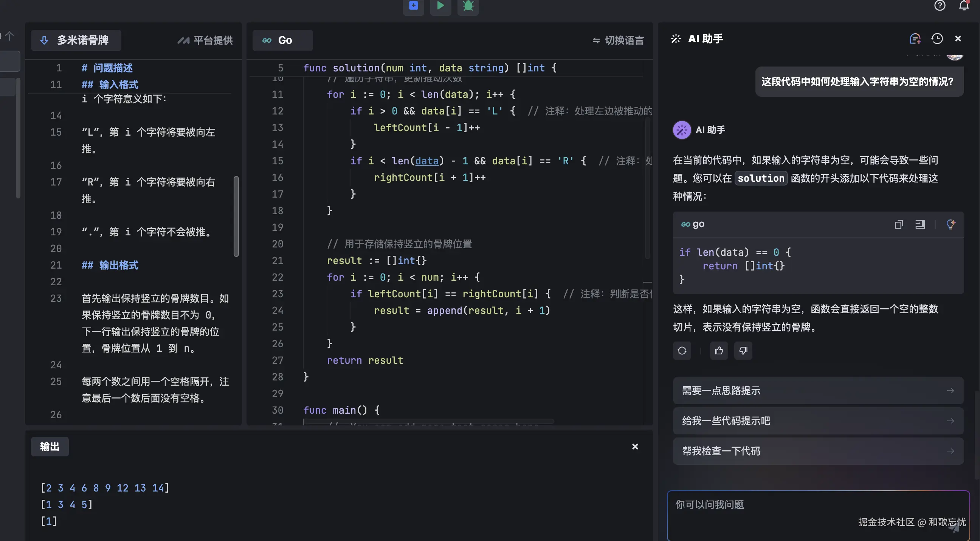The height and width of the screenshot is (541, 980).
Task: Open the 切换语言 language switcher
Action: click(x=617, y=40)
